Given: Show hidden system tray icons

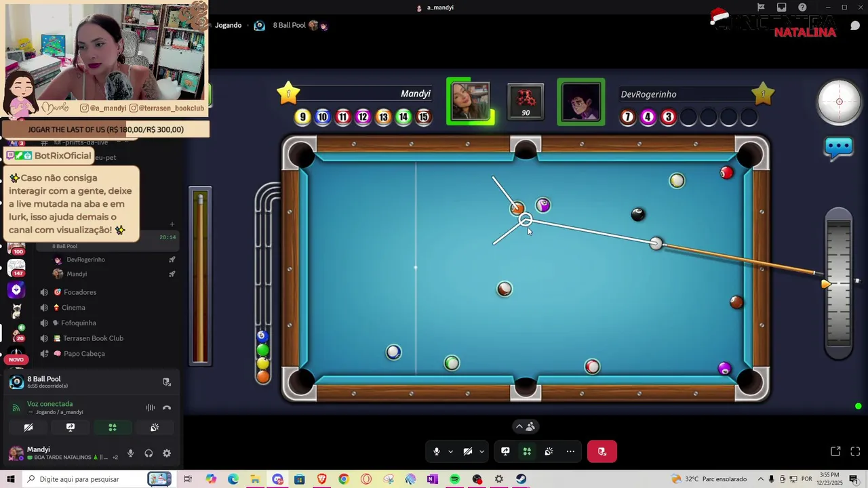Looking at the screenshot, I should tap(760, 479).
